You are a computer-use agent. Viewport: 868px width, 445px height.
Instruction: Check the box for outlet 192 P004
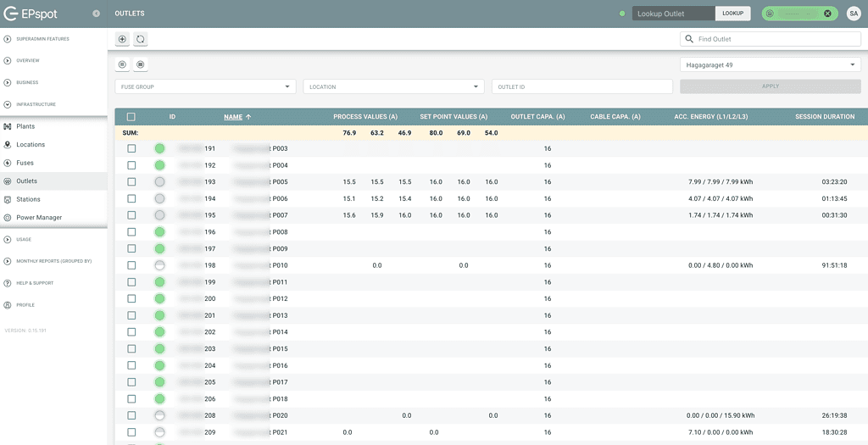click(x=131, y=165)
